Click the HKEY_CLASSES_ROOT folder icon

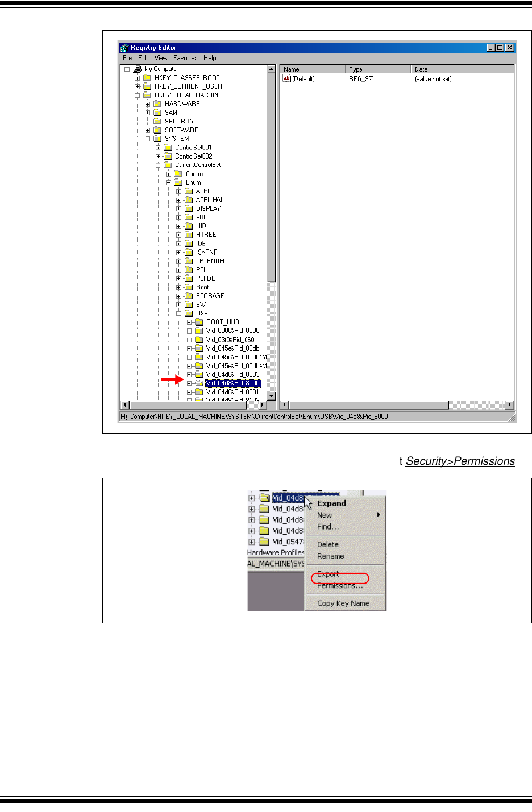(147, 78)
